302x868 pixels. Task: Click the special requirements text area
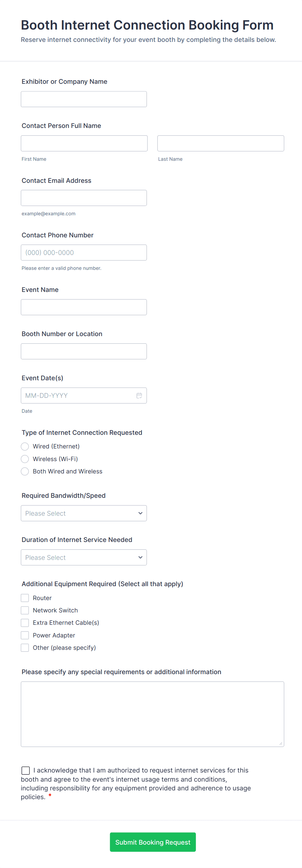point(152,714)
